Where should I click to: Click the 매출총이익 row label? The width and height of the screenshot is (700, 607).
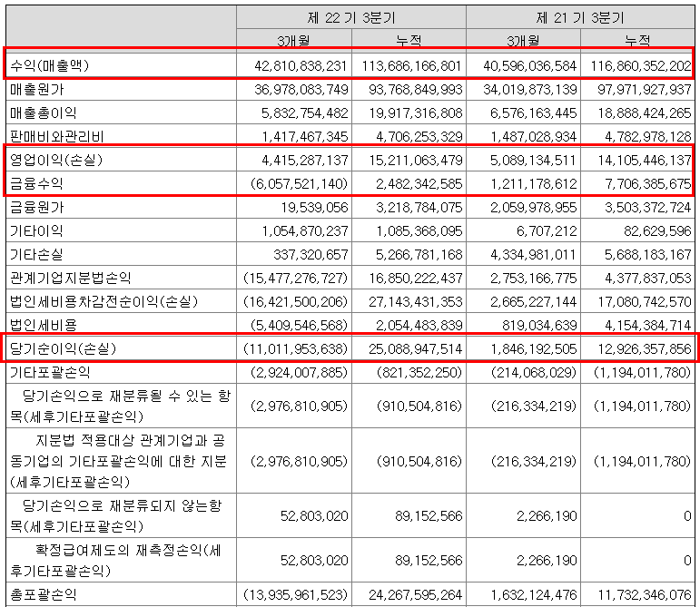coord(44,113)
